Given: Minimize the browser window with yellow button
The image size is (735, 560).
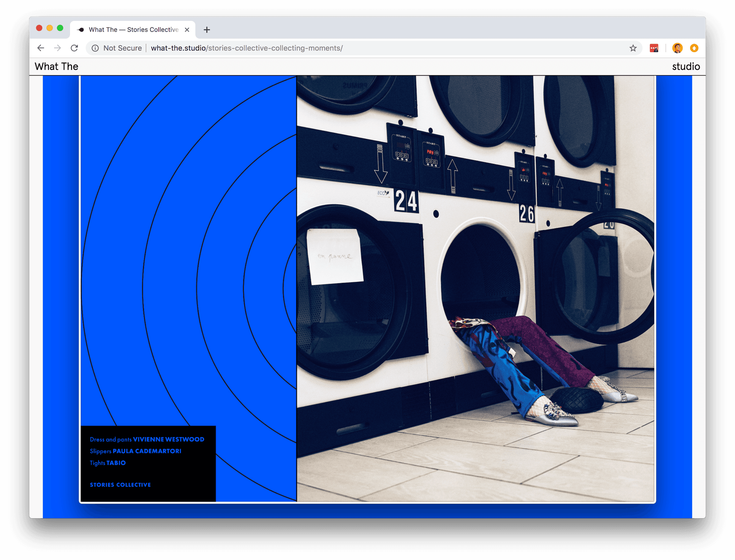Looking at the screenshot, I should pos(50,28).
